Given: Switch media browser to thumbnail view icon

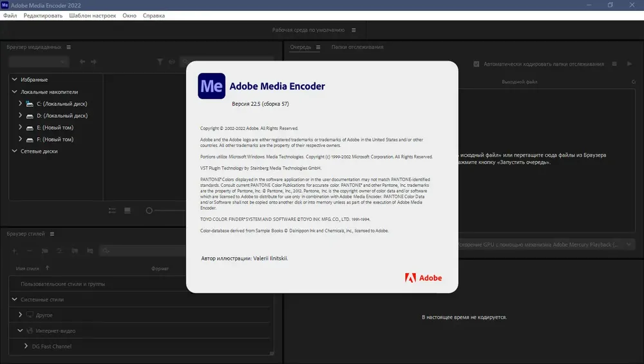Looking at the screenshot, I should coord(128,211).
